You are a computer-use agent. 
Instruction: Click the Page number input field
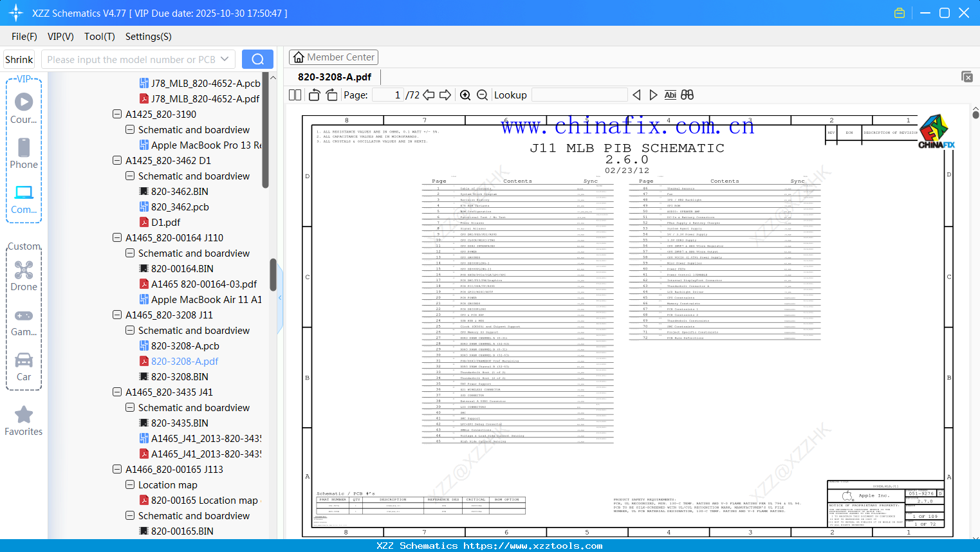387,95
